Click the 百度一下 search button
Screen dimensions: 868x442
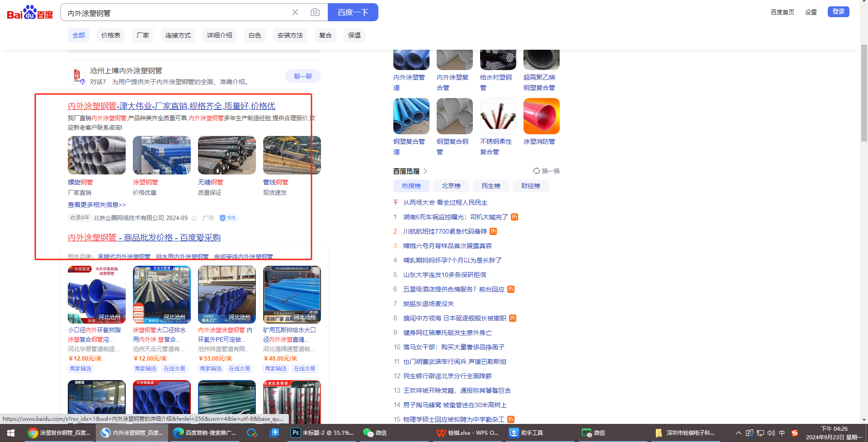pyautogui.click(x=353, y=12)
